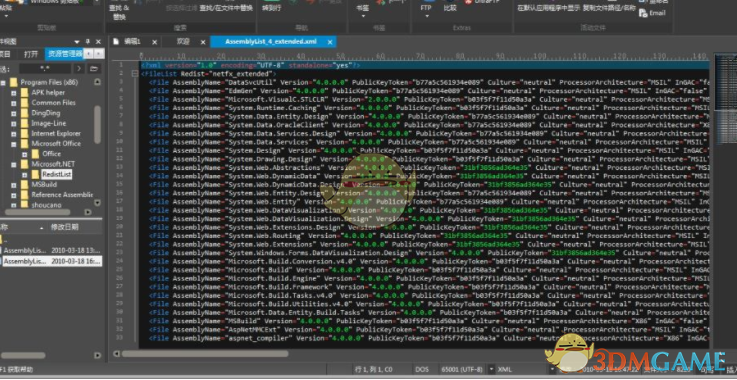
Task: Open the file view panel options dropdown
Action: pos(77,42)
